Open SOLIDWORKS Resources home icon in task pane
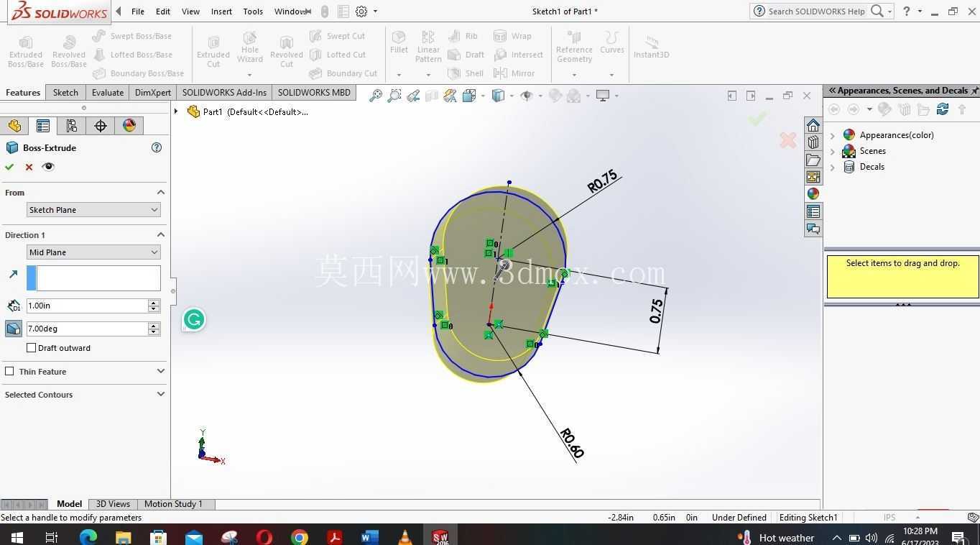The image size is (980, 545). tap(813, 125)
